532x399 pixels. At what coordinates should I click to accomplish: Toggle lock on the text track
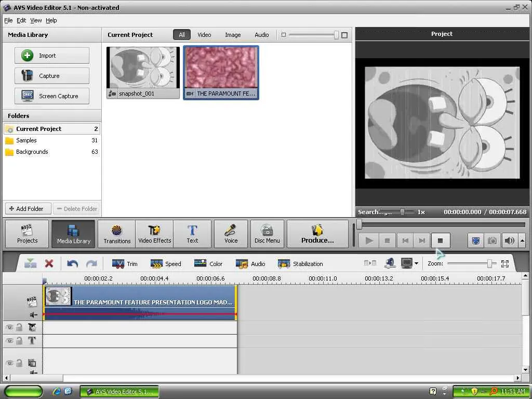pyautogui.click(x=19, y=341)
